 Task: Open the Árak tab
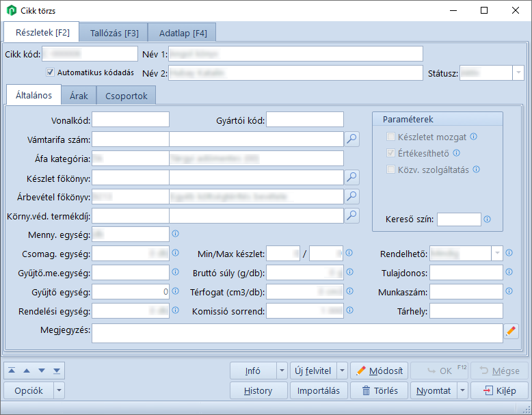coord(79,96)
